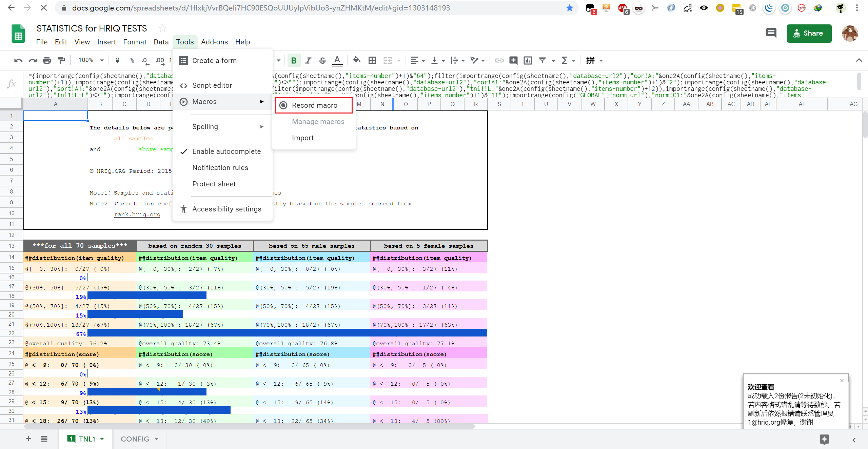Close the Chinese welcome notification popup
868x449 pixels.
click(842, 381)
